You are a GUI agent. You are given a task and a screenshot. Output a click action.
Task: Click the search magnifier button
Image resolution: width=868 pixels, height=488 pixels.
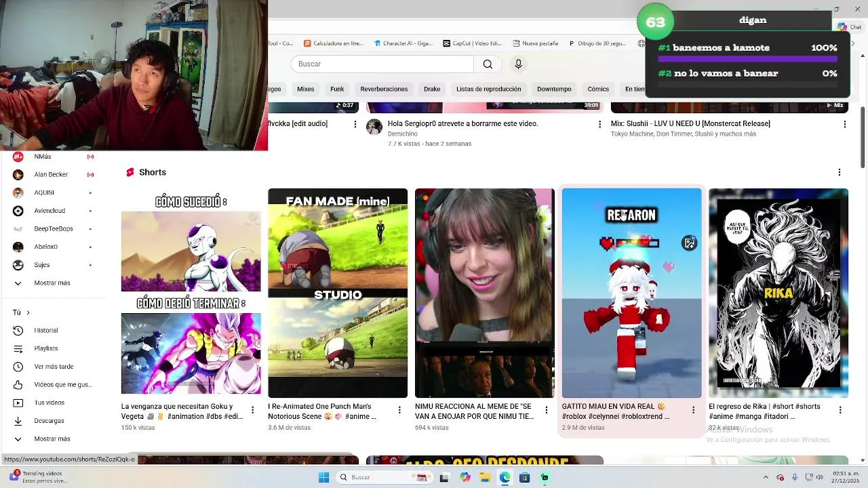pyautogui.click(x=488, y=64)
